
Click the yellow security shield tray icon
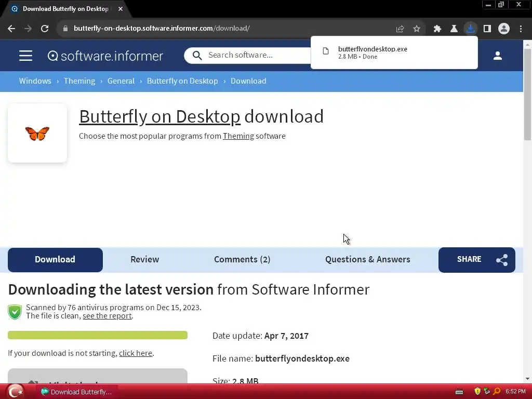point(478,392)
